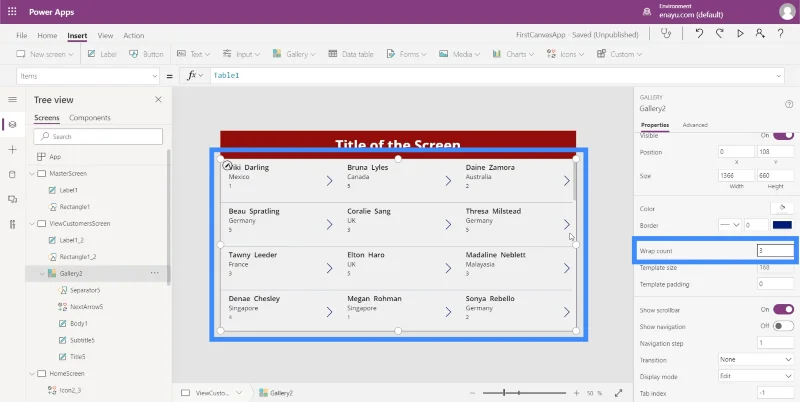Collapse the Gallery2 tree node

tap(42, 273)
